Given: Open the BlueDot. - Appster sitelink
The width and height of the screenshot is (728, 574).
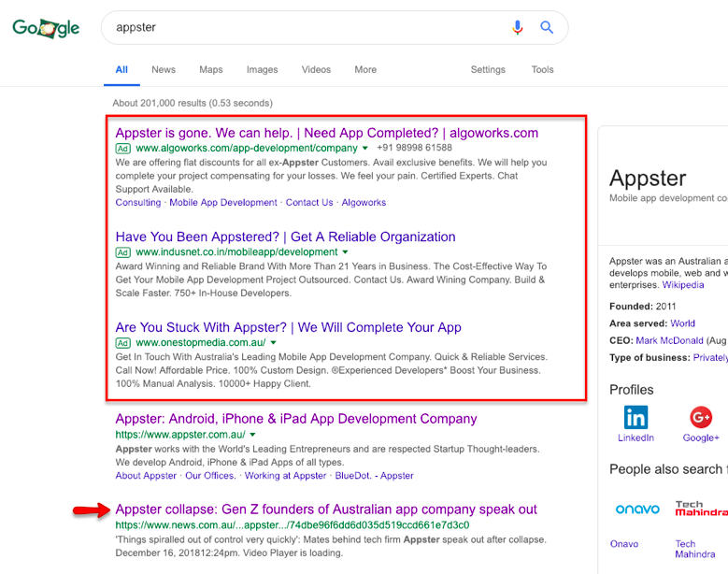Looking at the screenshot, I should (x=374, y=476).
